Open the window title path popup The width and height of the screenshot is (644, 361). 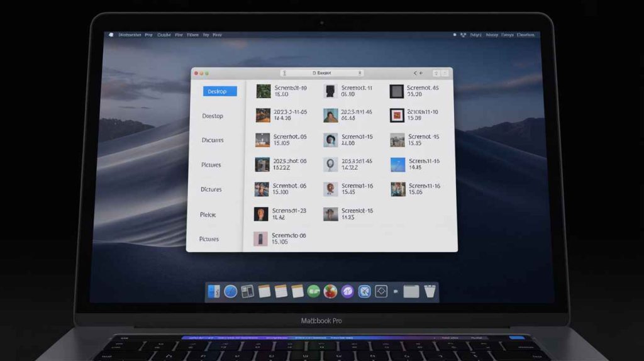[321, 73]
